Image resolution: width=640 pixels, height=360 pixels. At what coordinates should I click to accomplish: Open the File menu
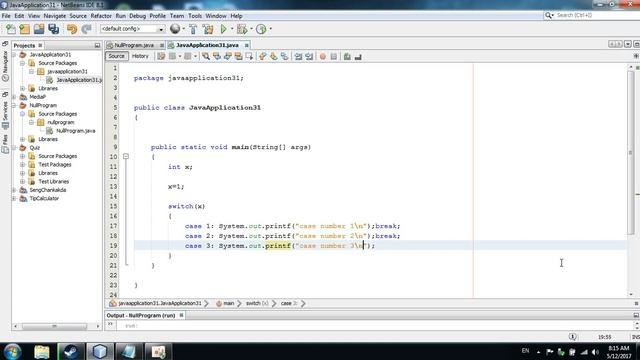pos(6,16)
